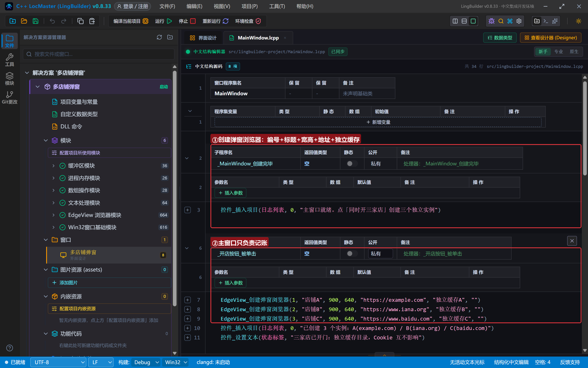Open the 帮助(H) menu
The image size is (588, 368).
[305, 6]
